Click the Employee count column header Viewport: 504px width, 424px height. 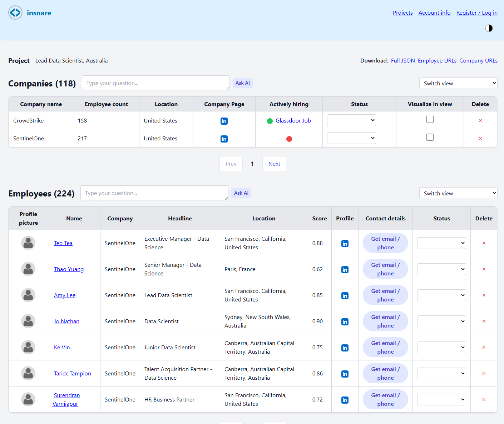pyautogui.click(x=106, y=104)
